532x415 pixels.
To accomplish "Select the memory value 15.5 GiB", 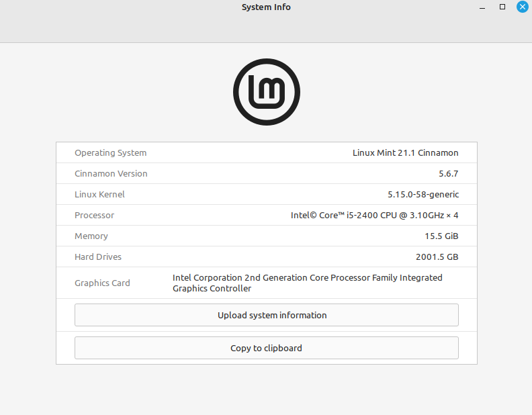I will pyautogui.click(x=441, y=236).
